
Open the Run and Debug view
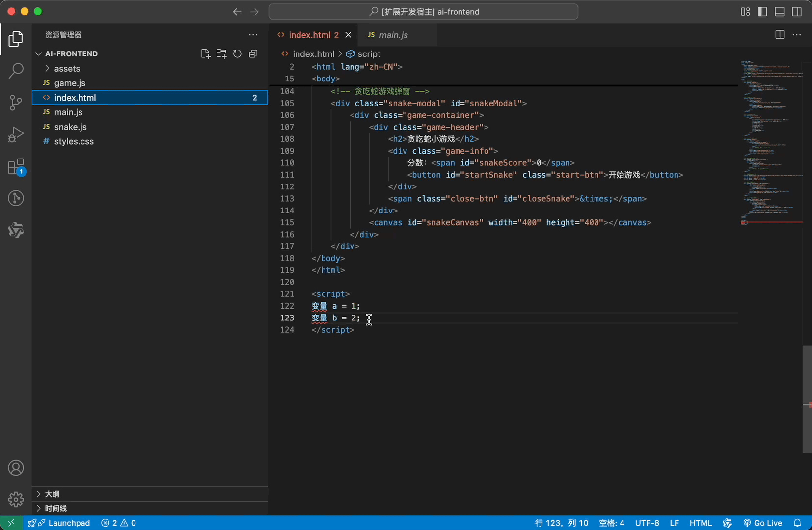click(16, 134)
